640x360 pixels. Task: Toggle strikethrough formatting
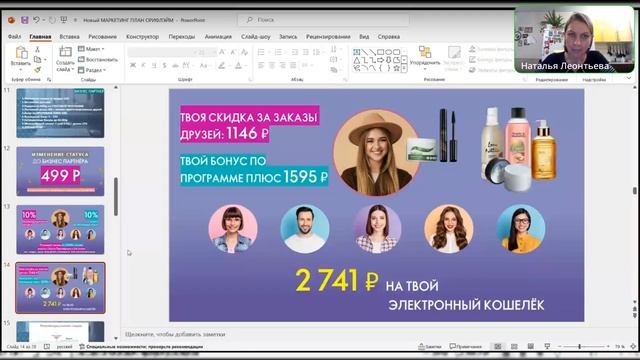point(175,65)
